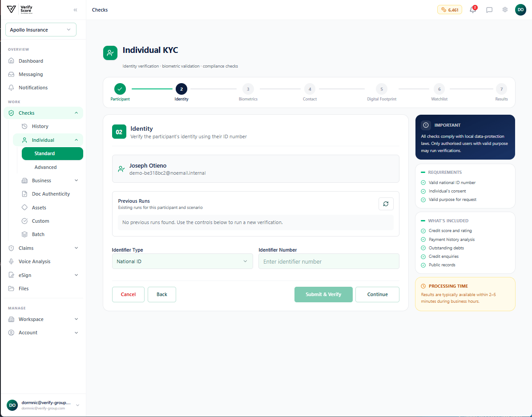The image size is (532, 417).
Task: Click the Verify Score logo
Action: 20,9
